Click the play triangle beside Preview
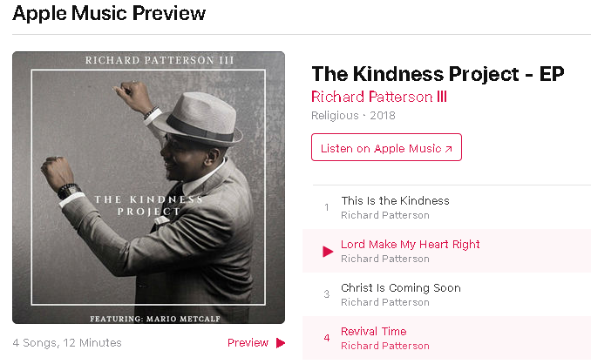The width and height of the screenshot is (591, 364). [x=281, y=343]
